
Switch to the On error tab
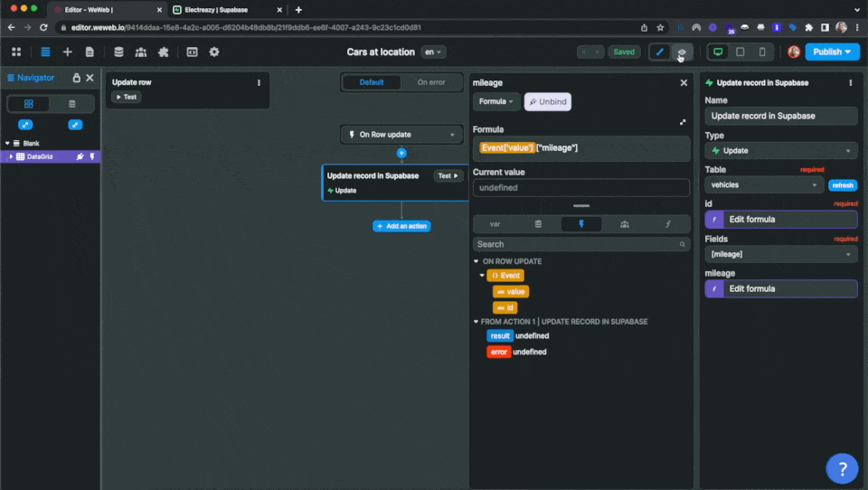click(x=430, y=82)
